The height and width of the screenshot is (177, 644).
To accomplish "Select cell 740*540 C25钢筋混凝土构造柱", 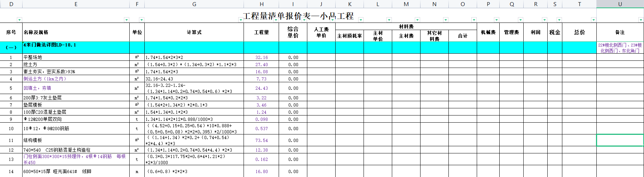I will point(76,150).
